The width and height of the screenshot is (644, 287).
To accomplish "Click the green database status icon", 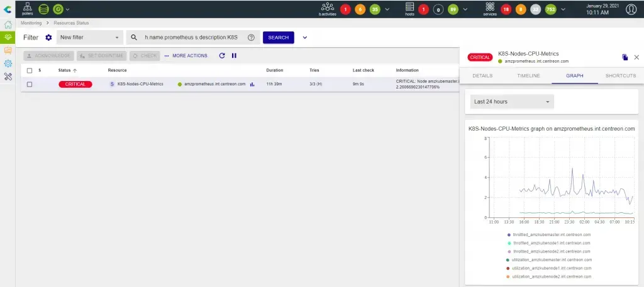I will [43, 9].
